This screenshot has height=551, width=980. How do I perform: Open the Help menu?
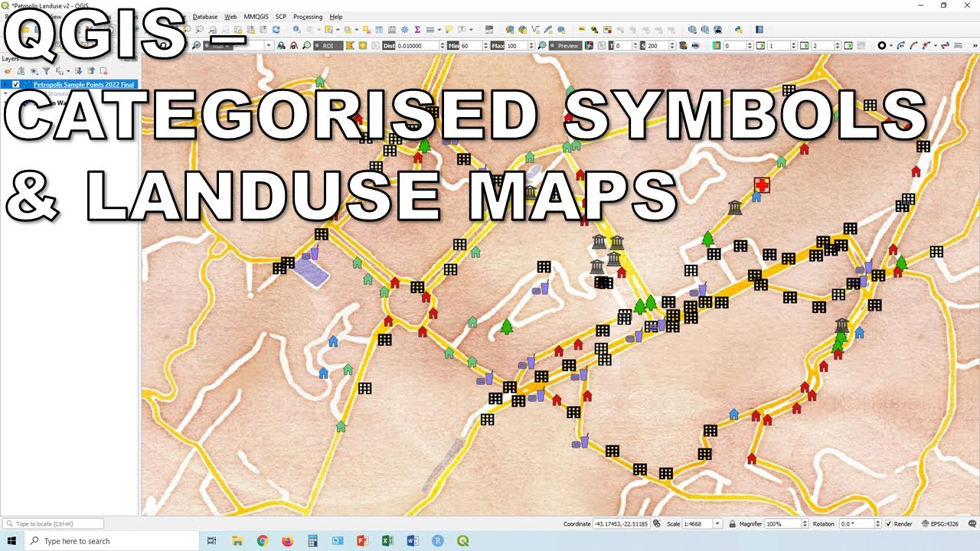point(336,16)
